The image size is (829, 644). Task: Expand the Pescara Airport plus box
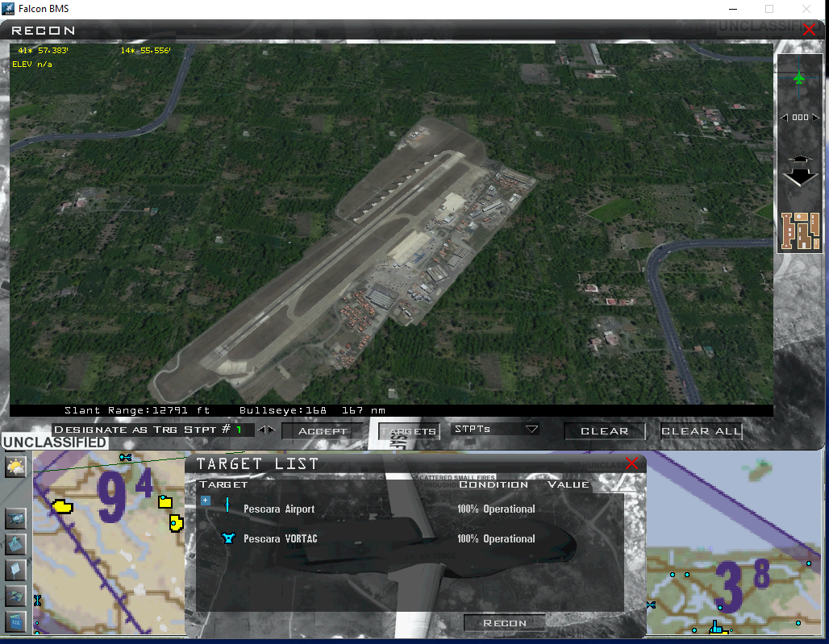(x=206, y=501)
